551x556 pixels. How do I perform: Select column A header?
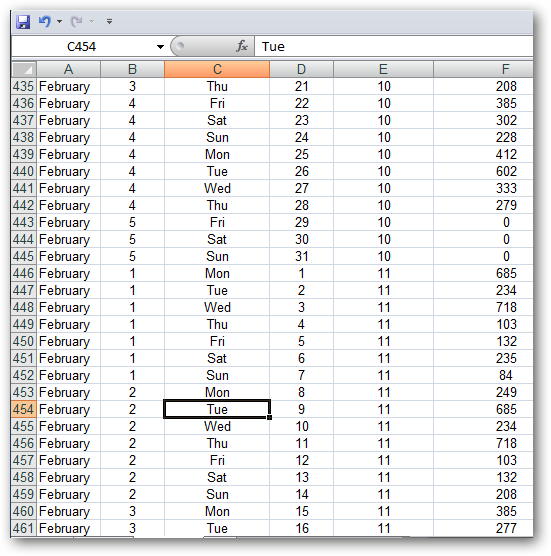tap(68, 69)
